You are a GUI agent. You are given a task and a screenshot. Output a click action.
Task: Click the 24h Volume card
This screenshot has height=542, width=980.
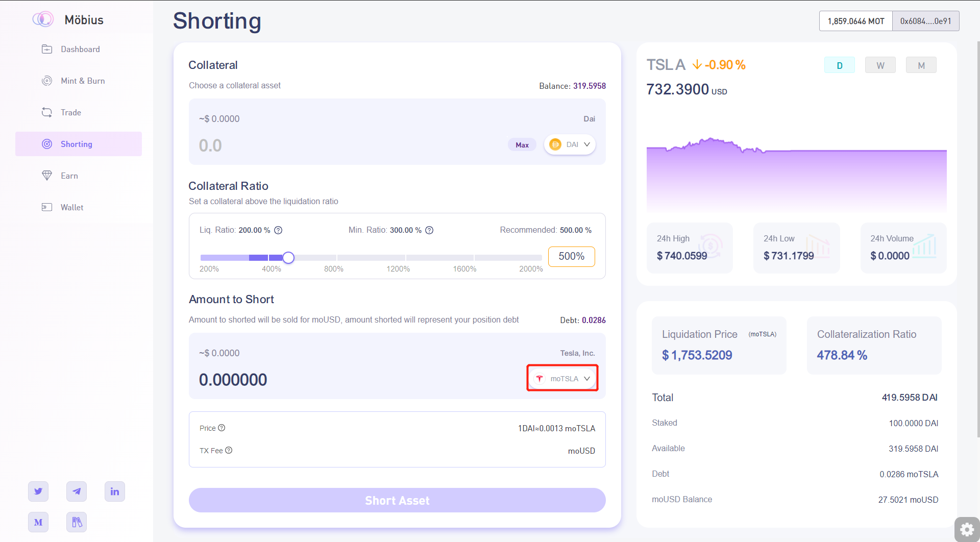(x=903, y=248)
